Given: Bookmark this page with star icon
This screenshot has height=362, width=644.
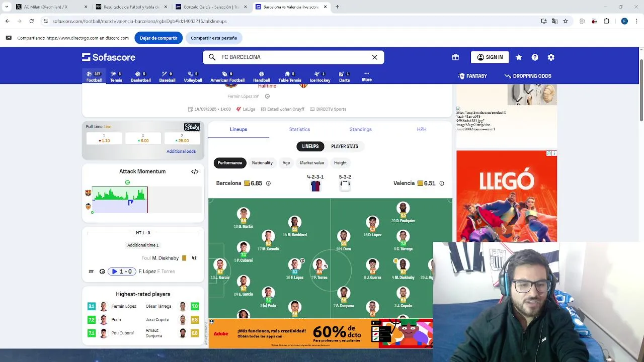Looking at the screenshot, I should 566,21.
